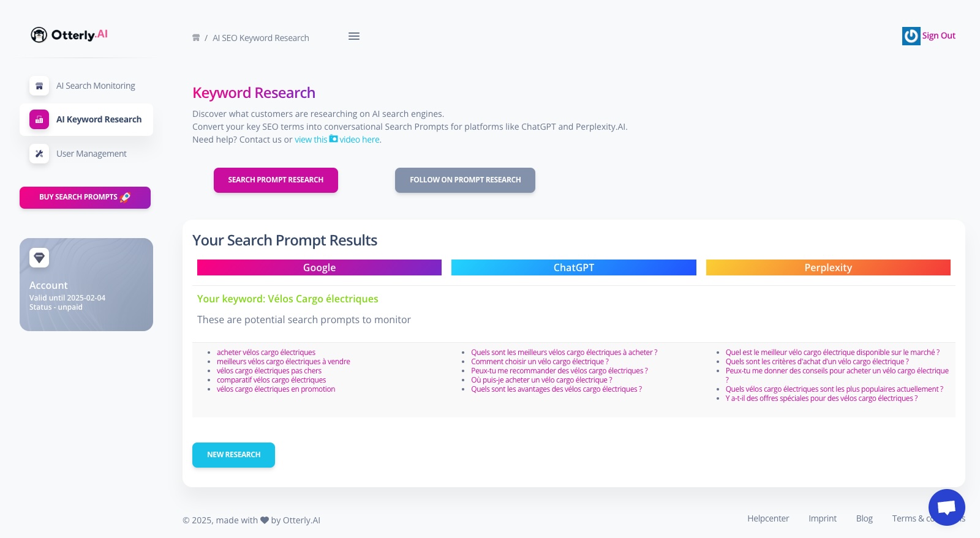Click Search Prompt Research button

tap(276, 180)
